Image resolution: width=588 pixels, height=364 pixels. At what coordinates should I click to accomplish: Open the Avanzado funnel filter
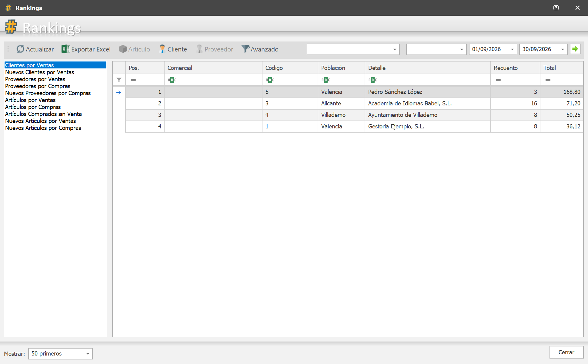click(x=245, y=49)
